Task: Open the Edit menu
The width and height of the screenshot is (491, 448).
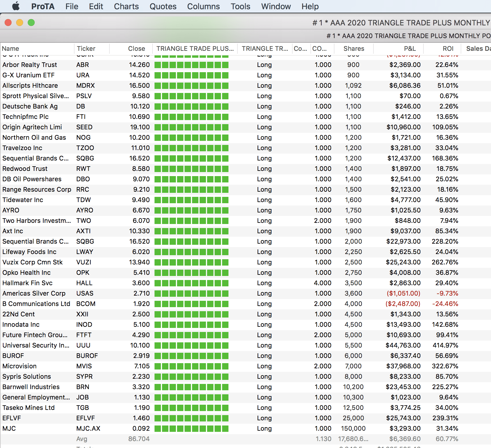Action: click(96, 6)
